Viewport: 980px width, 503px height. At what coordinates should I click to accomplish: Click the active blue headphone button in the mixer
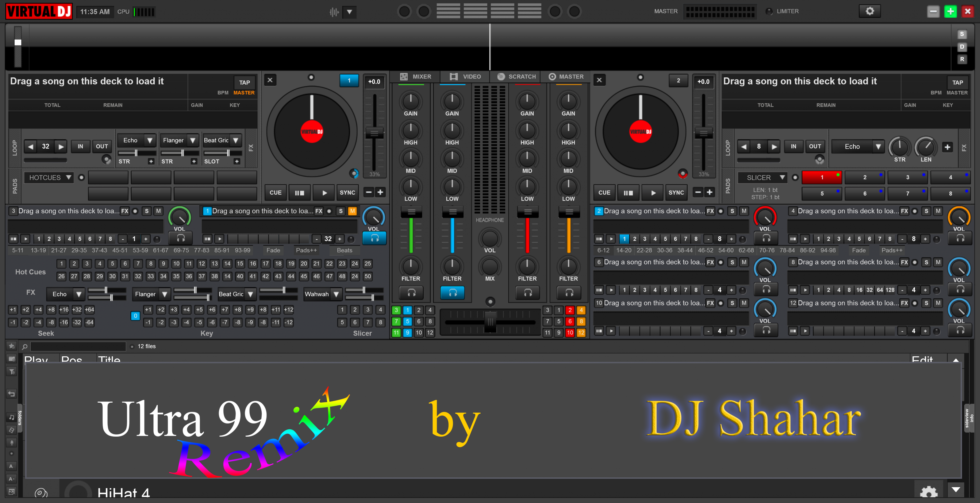[452, 293]
